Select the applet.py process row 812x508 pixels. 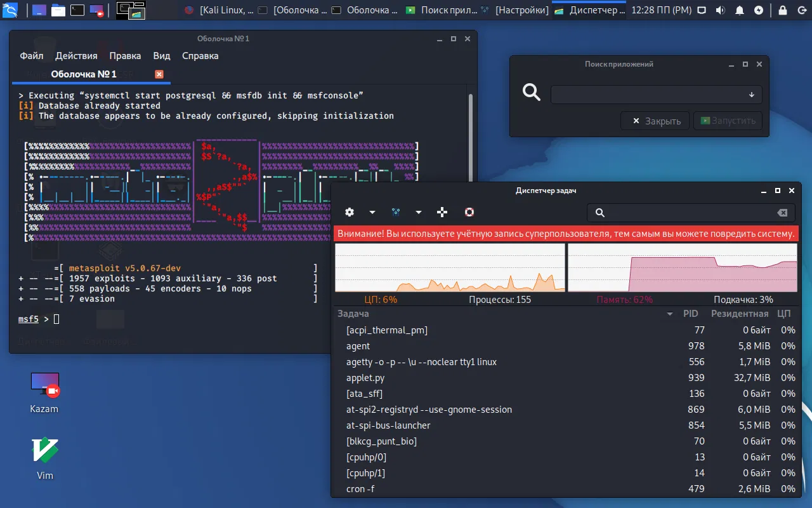566,378
